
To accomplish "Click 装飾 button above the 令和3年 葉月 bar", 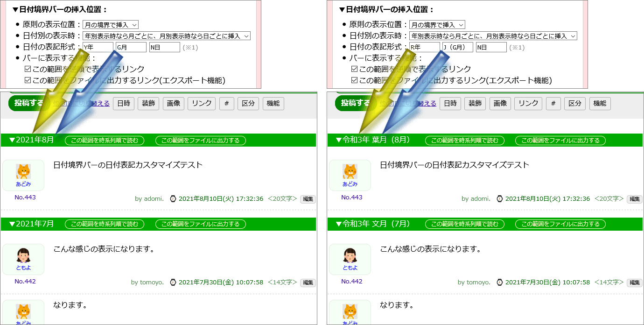I will [x=475, y=104].
